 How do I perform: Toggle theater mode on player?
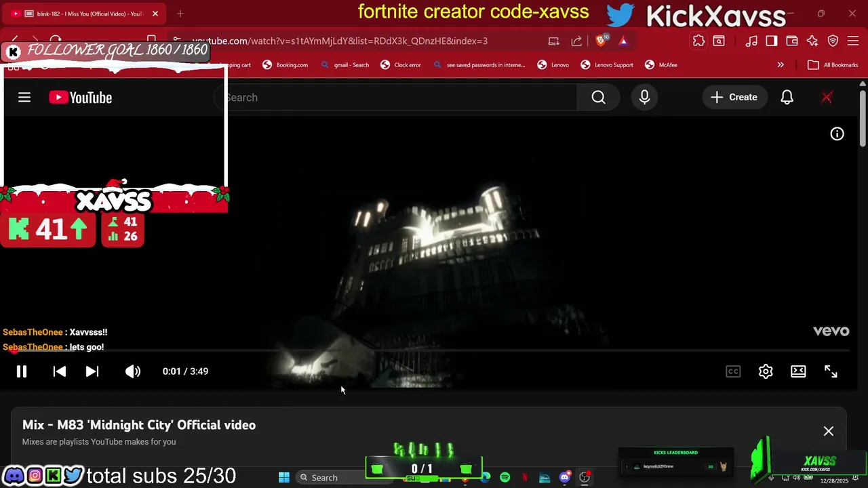pyautogui.click(x=798, y=371)
